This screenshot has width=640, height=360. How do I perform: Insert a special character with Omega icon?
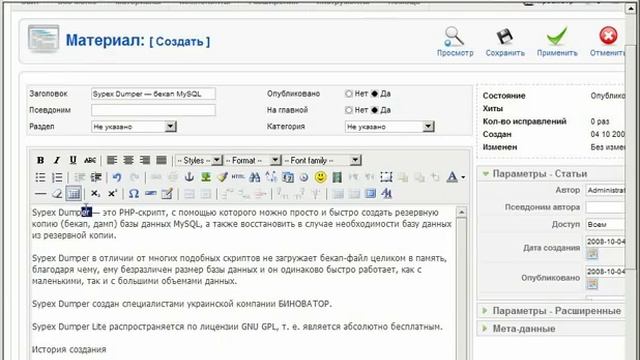tap(133, 194)
